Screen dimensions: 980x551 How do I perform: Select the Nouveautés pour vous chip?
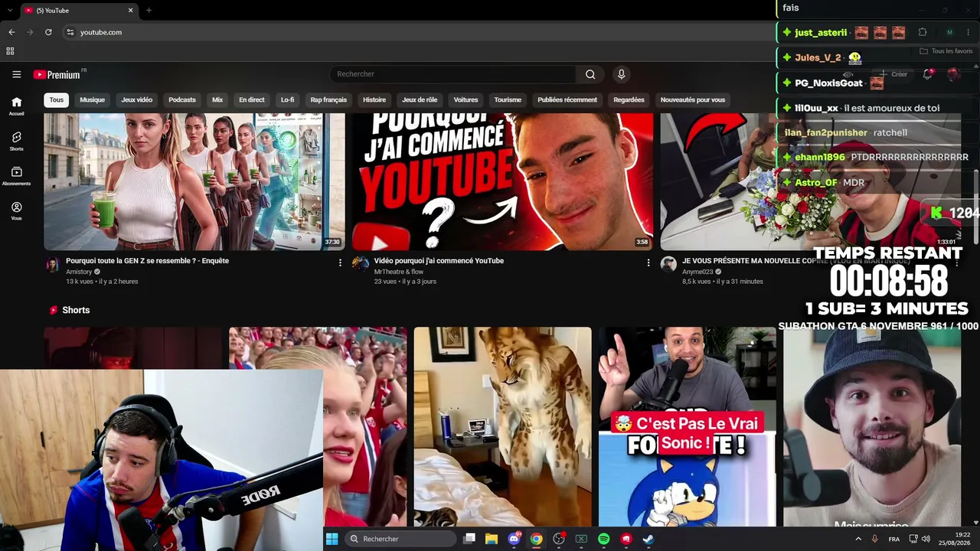[693, 99]
